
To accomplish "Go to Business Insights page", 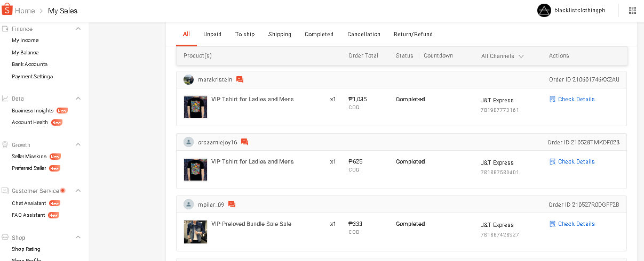I will (x=33, y=111).
